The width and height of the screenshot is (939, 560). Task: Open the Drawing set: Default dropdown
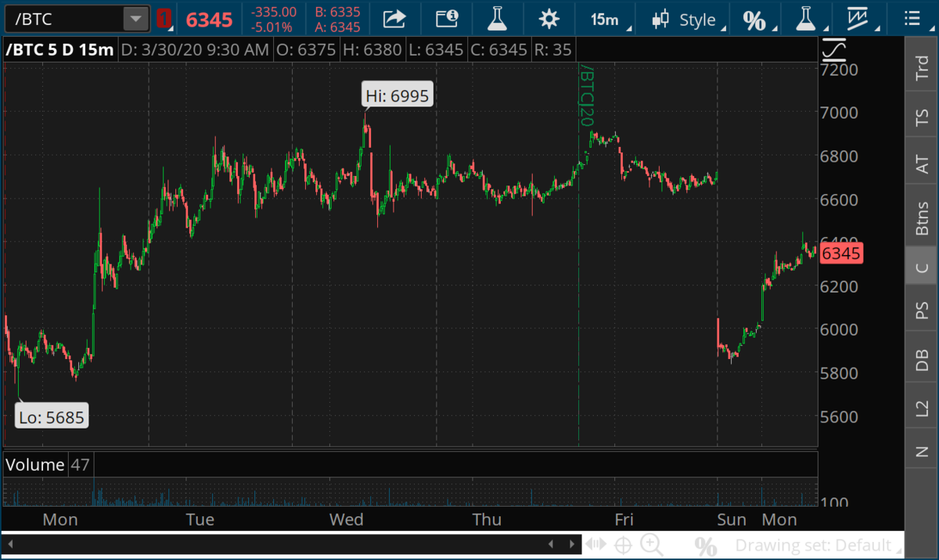point(818,545)
